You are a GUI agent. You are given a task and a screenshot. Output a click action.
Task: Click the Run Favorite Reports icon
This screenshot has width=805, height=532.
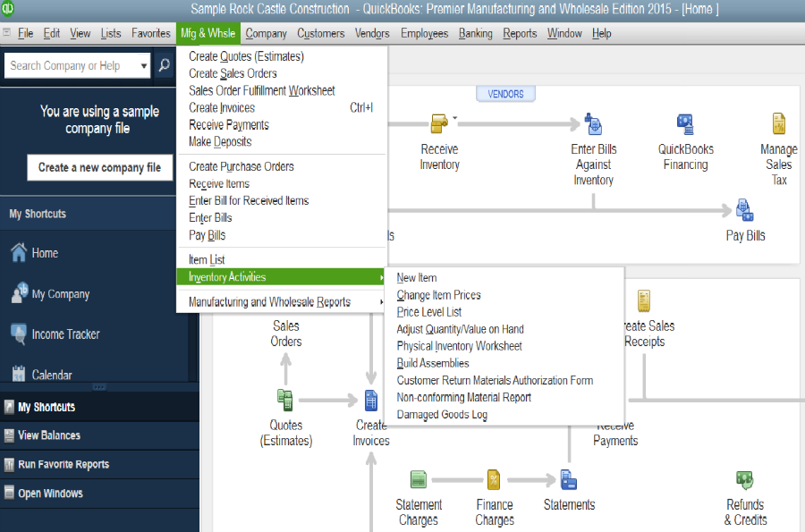click(9, 465)
